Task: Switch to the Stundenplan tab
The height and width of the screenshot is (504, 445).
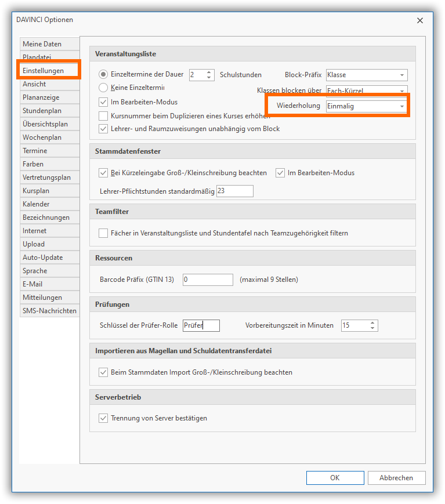Action: pyautogui.click(x=42, y=111)
